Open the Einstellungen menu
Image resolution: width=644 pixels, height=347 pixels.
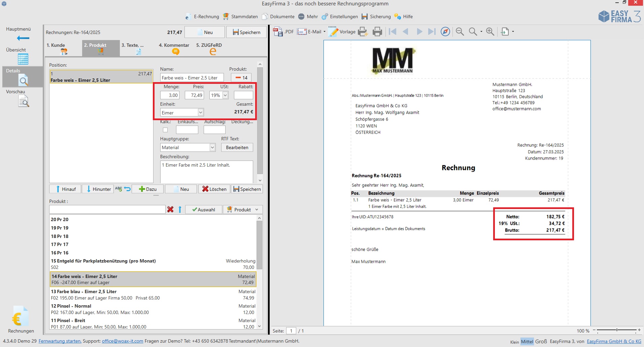(340, 16)
